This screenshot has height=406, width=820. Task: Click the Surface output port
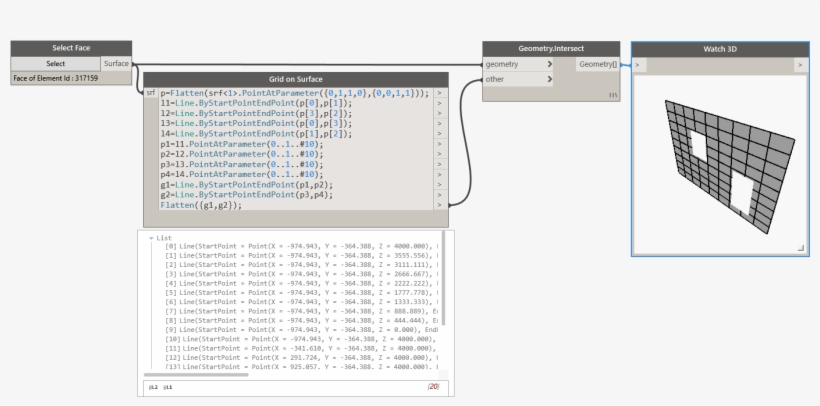pyautogui.click(x=116, y=63)
